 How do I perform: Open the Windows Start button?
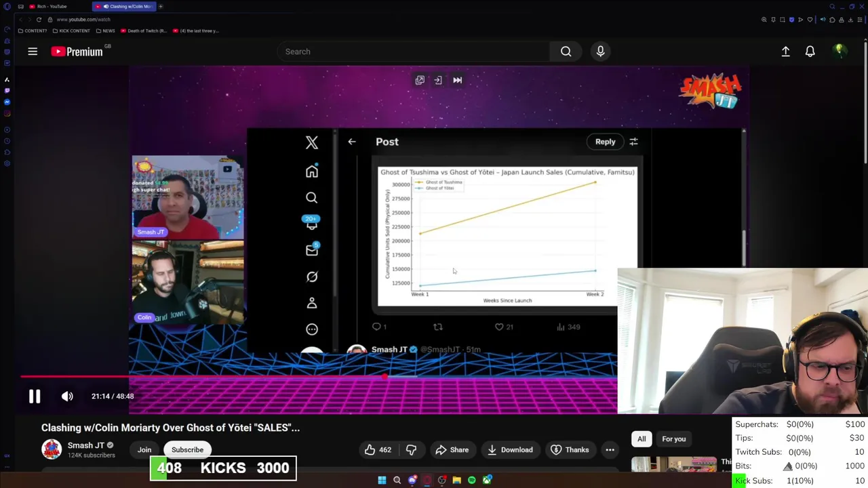382,481
